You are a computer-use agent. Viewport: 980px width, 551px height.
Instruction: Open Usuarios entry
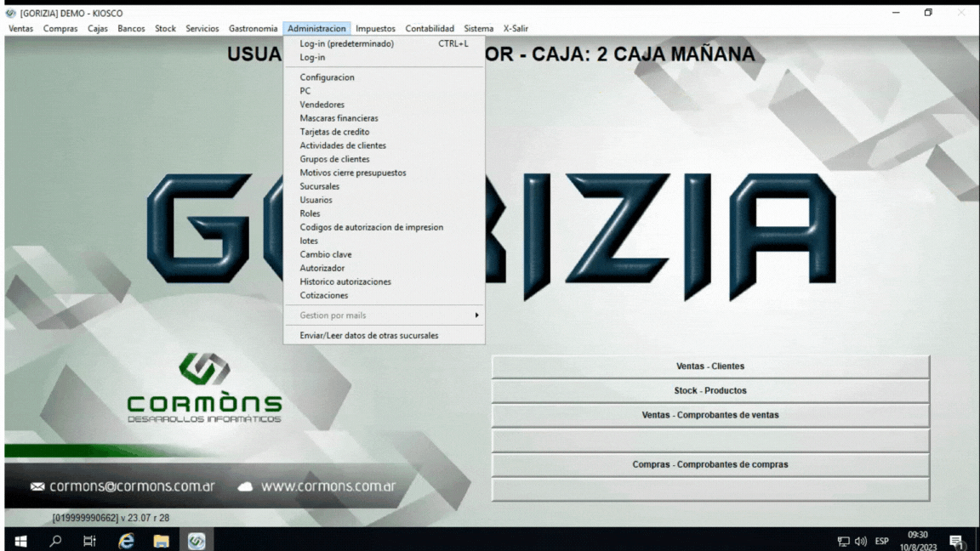click(385, 200)
